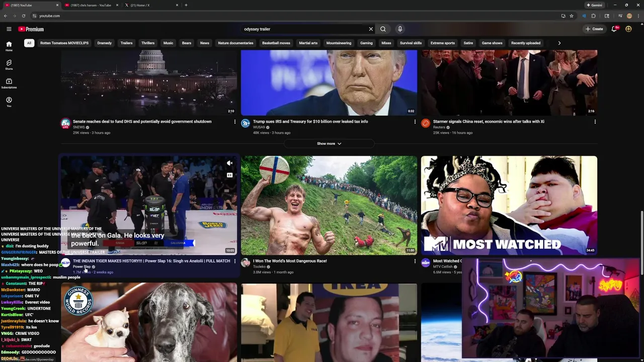Screen dimensions: 644x362
Task: Open options for Senate DHS deal video
Action: click(234, 122)
